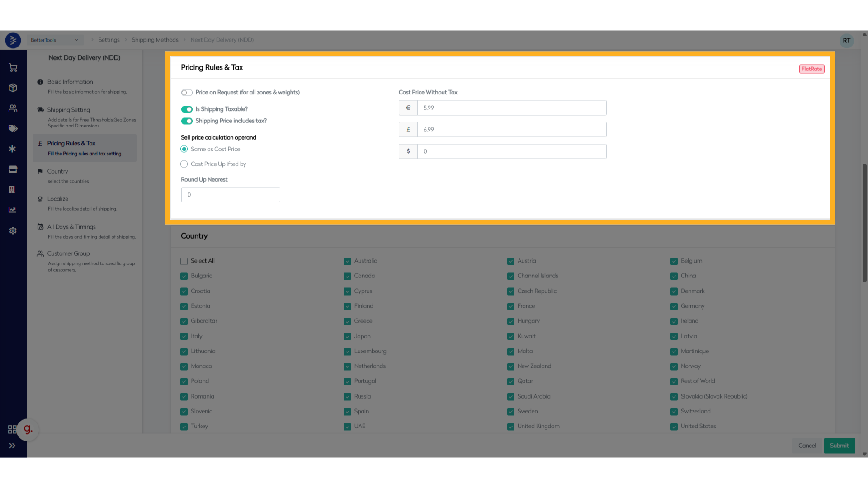Viewport: 868px width, 488px height.
Task: Click the package box sidebar icon
Action: point(13,88)
